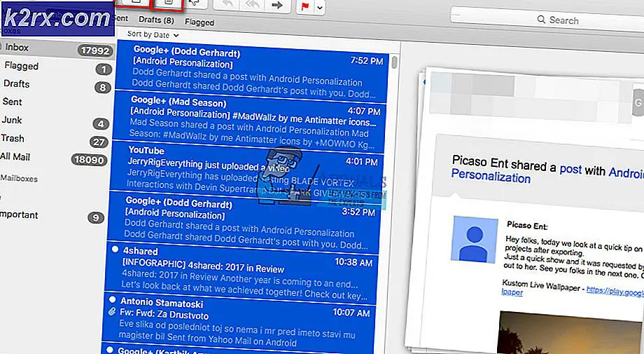Open the YouTube JerryRigEverything message
The height and width of the screenshot is (354, 644).
[246, 172]
